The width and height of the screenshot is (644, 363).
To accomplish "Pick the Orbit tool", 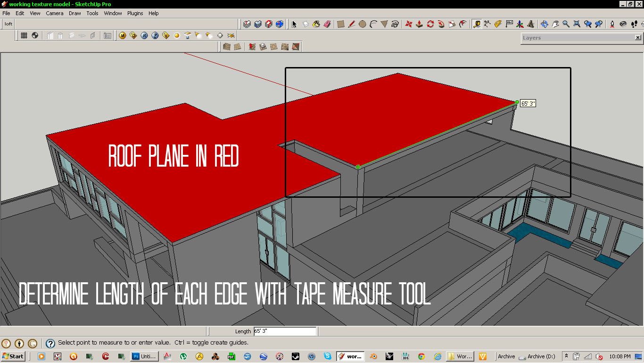I will (x=545, y=24).
